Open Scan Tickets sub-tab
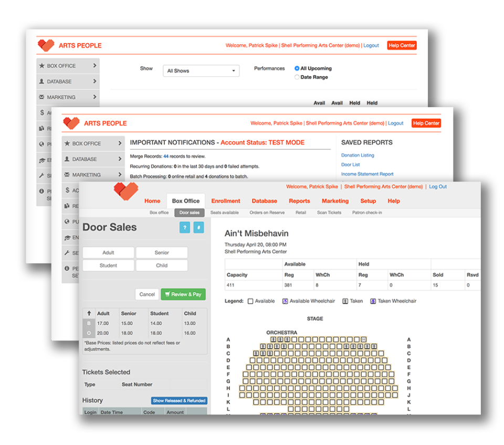This screenshot has height=445, width=504. click(x=329, y=213)
